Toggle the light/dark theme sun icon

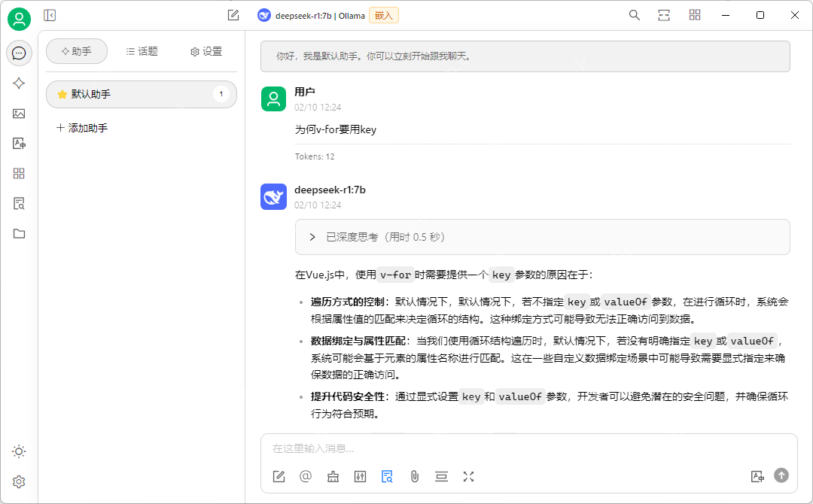tap(19, 451)
